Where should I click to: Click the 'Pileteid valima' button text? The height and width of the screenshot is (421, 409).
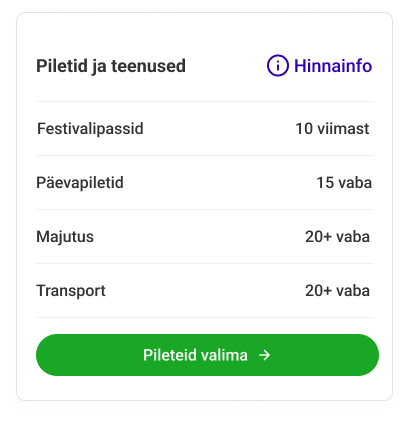[195, 355]
